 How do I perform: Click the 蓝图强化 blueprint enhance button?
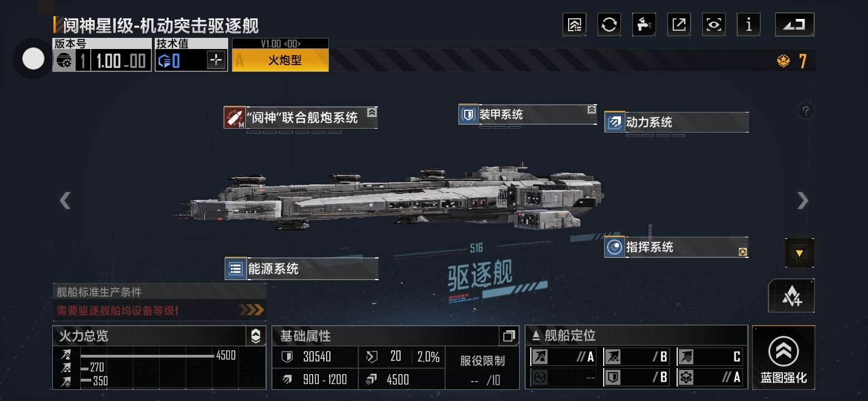(x=783, y=358)
